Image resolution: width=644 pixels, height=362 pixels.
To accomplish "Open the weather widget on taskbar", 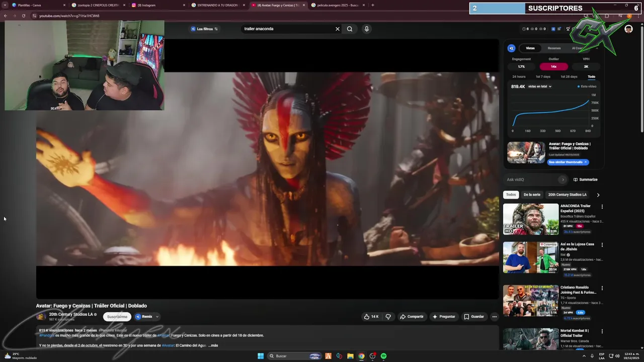I will [x=20, y=356].
